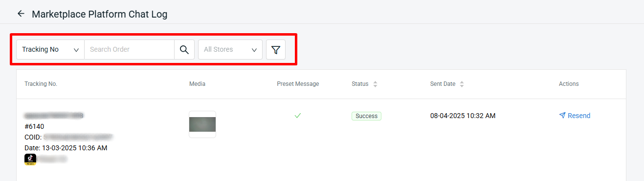The height and width of the screenshot is (181, 644).
Task: Click the Tracking No. column header
Action: pyautogui.click(x=41, y=84)
